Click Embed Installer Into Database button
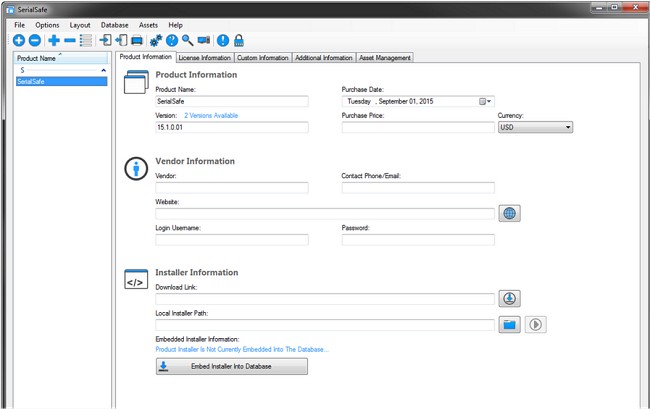This screenshot has width=650, height=409. (232, 366)
